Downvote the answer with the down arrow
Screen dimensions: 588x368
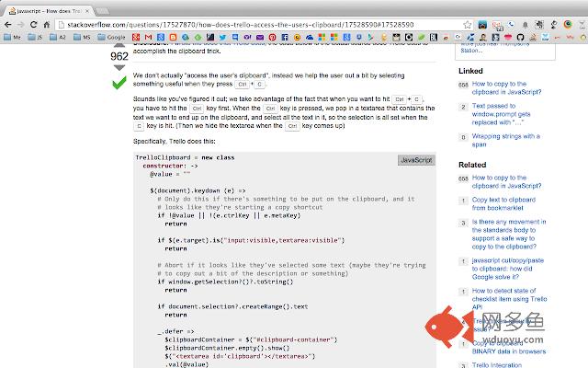click(x=119, y=69)
